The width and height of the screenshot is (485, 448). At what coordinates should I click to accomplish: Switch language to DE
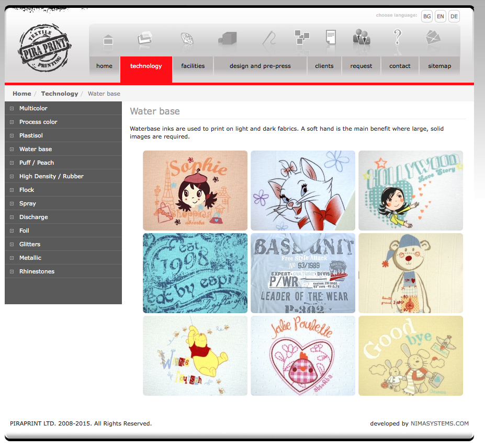(454, 17)
